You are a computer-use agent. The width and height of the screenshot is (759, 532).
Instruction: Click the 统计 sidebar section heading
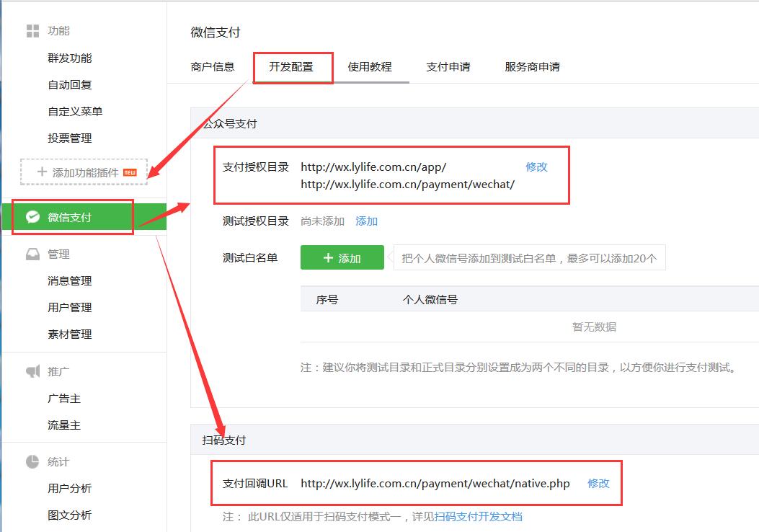58,462
